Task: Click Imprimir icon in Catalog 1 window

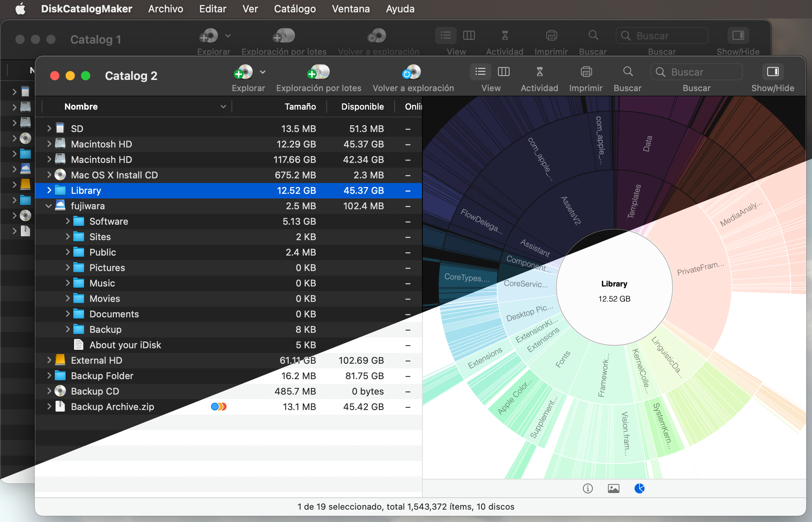Action: tap(552, 36)
